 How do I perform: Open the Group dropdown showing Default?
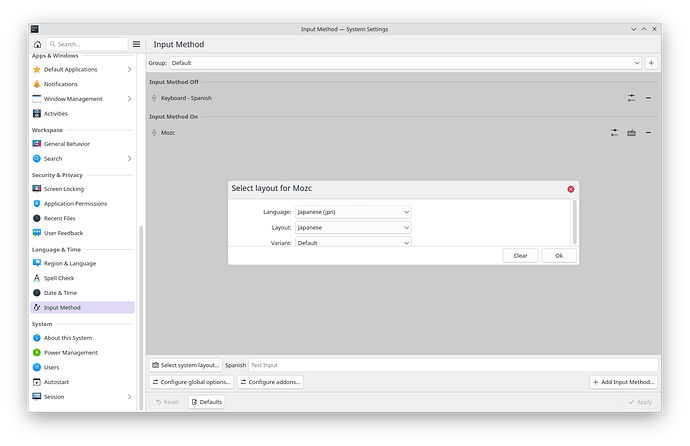click(x=405, y=63)
